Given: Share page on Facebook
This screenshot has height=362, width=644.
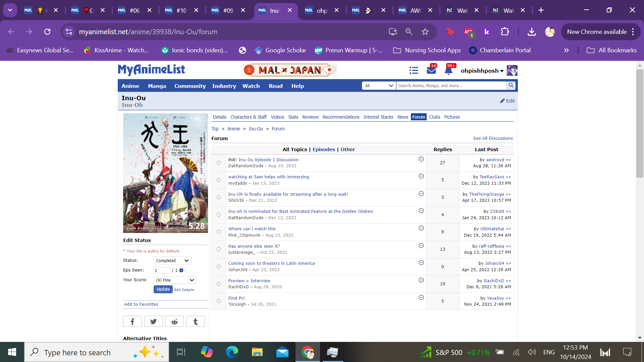Looking at the screenshot, I should click(132, 321).
